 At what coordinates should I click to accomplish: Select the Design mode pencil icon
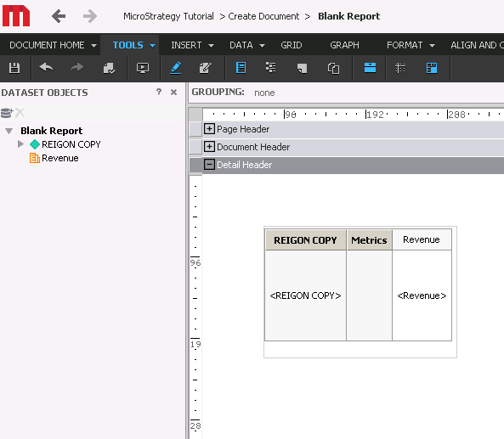(x=175, y=68)
